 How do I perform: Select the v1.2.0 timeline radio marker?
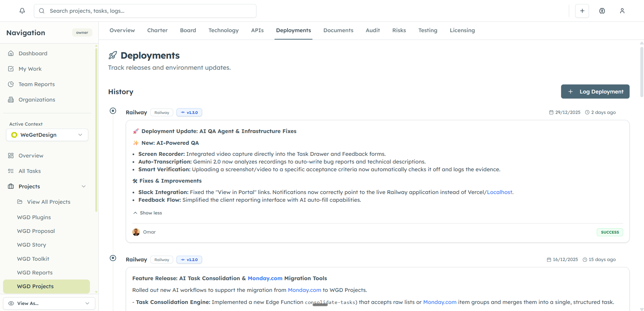tap(113, 258)
